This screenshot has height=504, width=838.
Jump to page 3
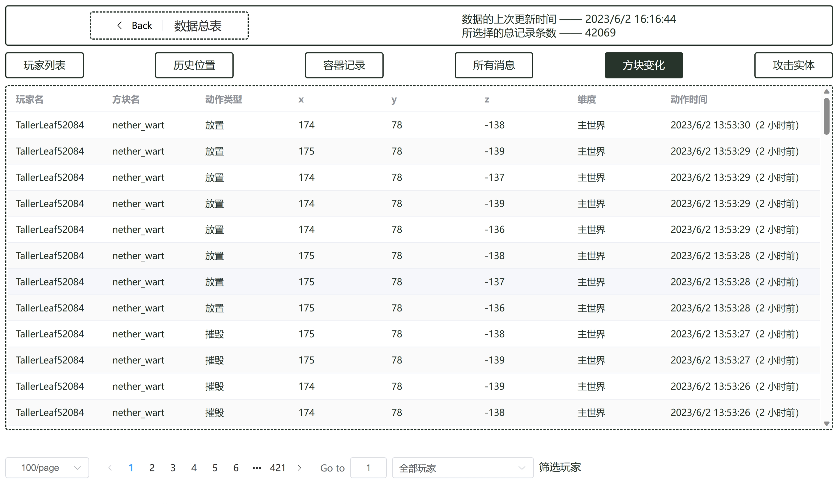click(x=173, y=468)
